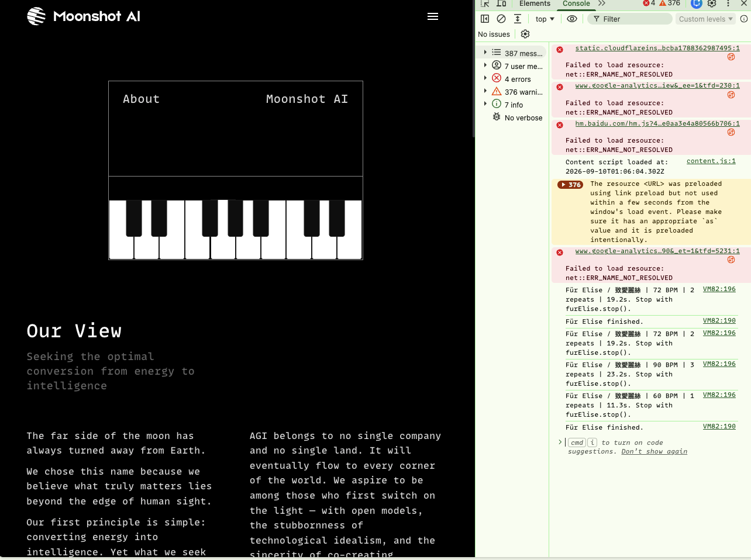Screen dimensions: 751x560
Task: Expand the 387 messages group arrow
Action: coord(485,53)
